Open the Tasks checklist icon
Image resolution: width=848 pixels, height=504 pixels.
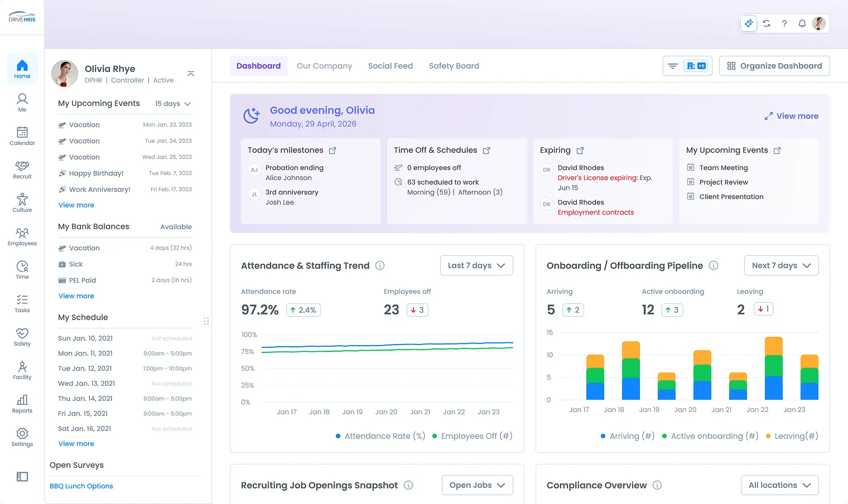click(x=22, y=303)
